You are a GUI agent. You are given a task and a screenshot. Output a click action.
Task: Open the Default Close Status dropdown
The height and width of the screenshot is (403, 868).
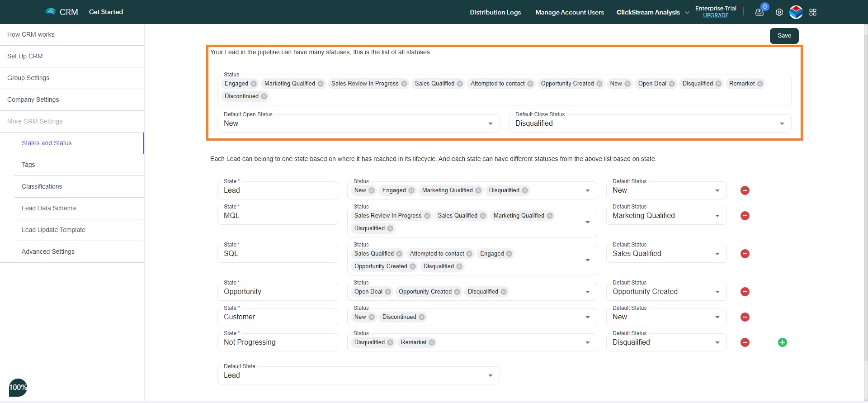click(x=650, y=123)
